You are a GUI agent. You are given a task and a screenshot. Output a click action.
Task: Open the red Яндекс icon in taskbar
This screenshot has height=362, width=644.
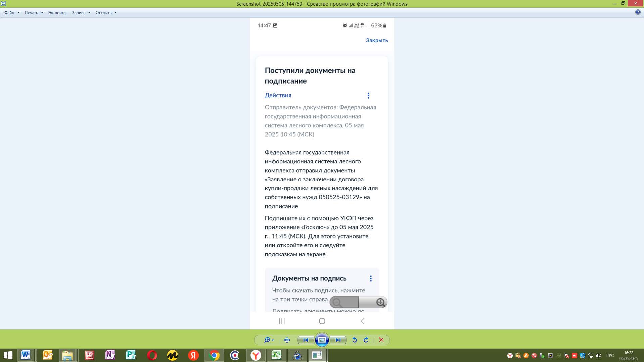(193, 355)
